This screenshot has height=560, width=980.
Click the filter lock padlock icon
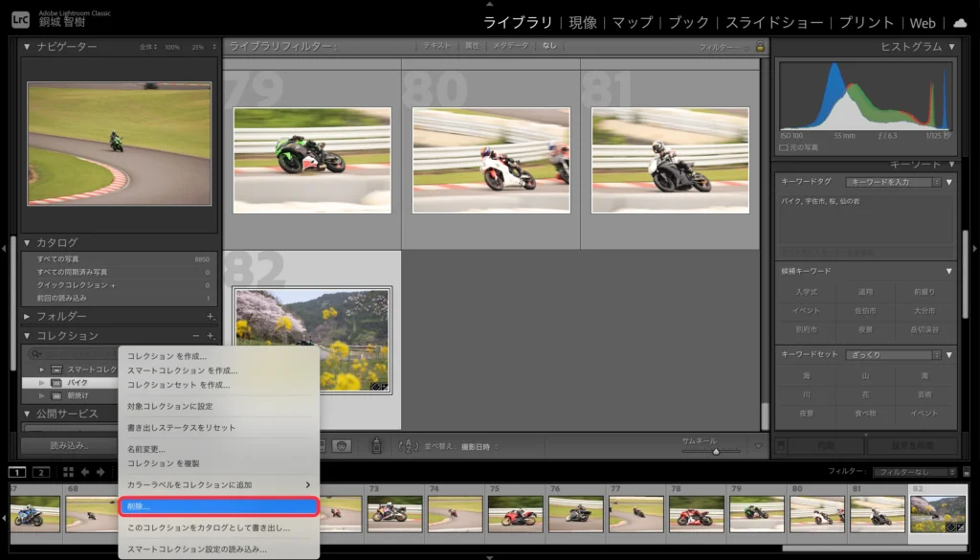760,46
